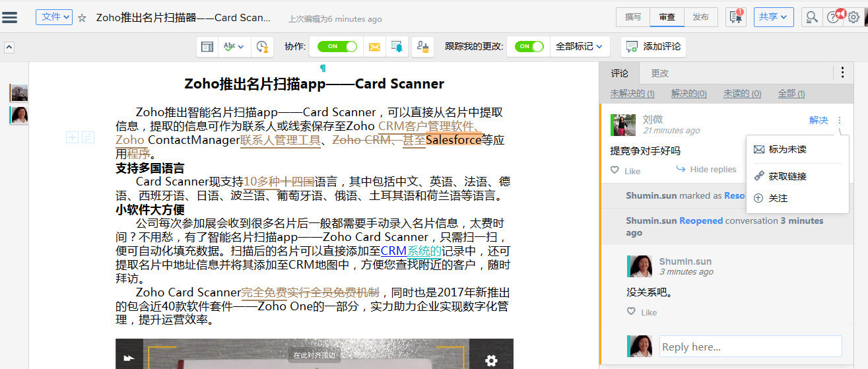Viewport: 868px width, 369px height.
Task: Switch to 发布 publish mode
Action: pyautogui.click(x=700, y=17)
